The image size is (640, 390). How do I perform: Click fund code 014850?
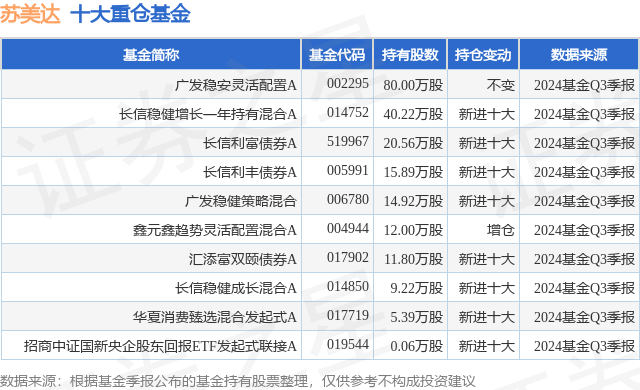(348, 286)
